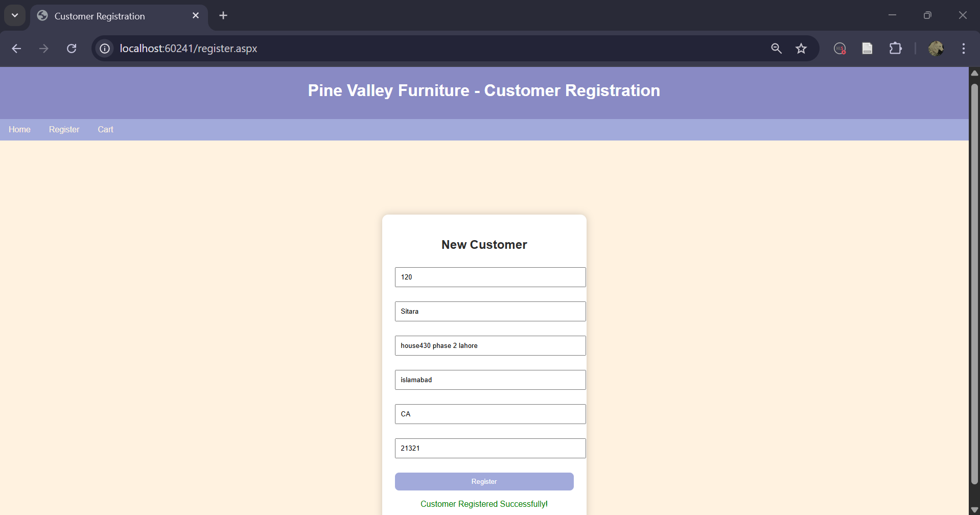The image size is (980, 515).
Task: Open the Cart navigation link
Action: pyautogui.click(x=105, y=130)
